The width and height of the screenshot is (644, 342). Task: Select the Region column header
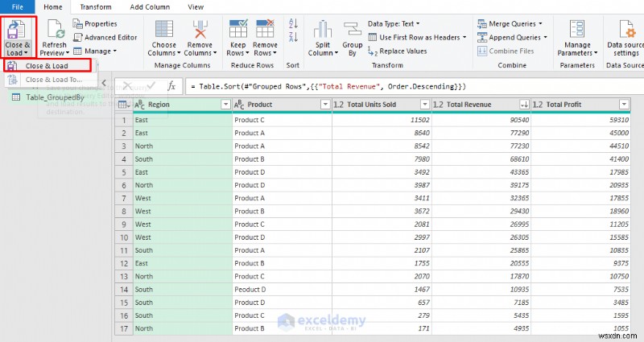pyautogui.click(x=183, y=105)
